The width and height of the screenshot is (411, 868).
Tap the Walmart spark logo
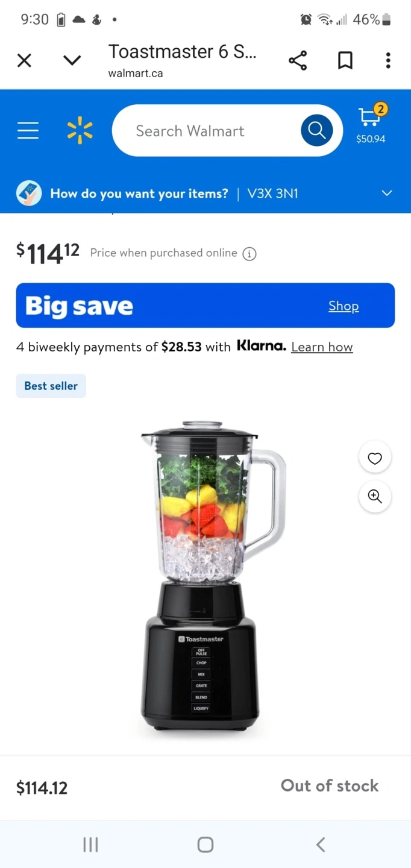(x=80, y=131)
